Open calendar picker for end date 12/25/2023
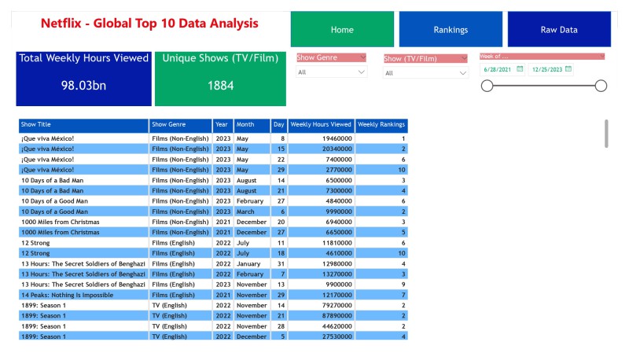 [x=568, y=69]
